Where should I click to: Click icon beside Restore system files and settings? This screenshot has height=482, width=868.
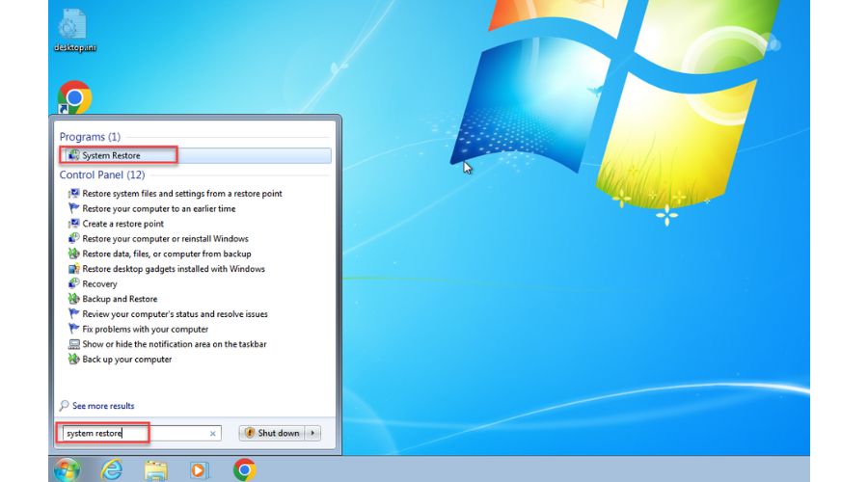tap(73, 193)
